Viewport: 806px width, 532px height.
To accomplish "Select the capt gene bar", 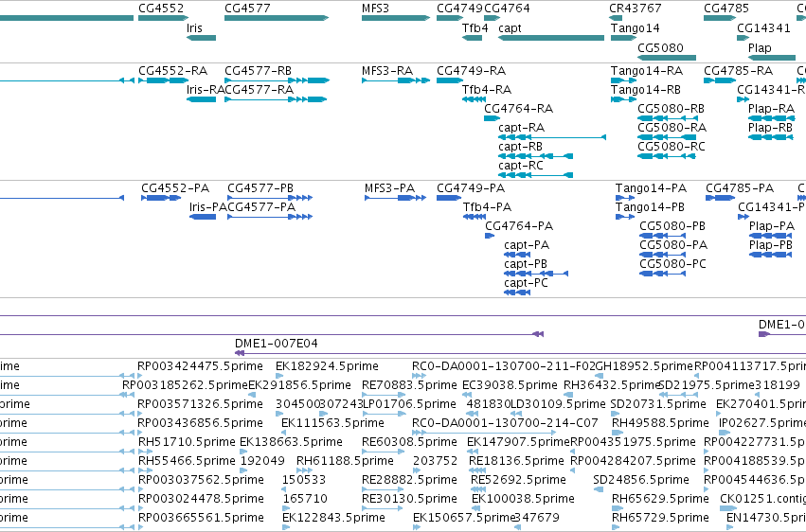I will point(551,38).
